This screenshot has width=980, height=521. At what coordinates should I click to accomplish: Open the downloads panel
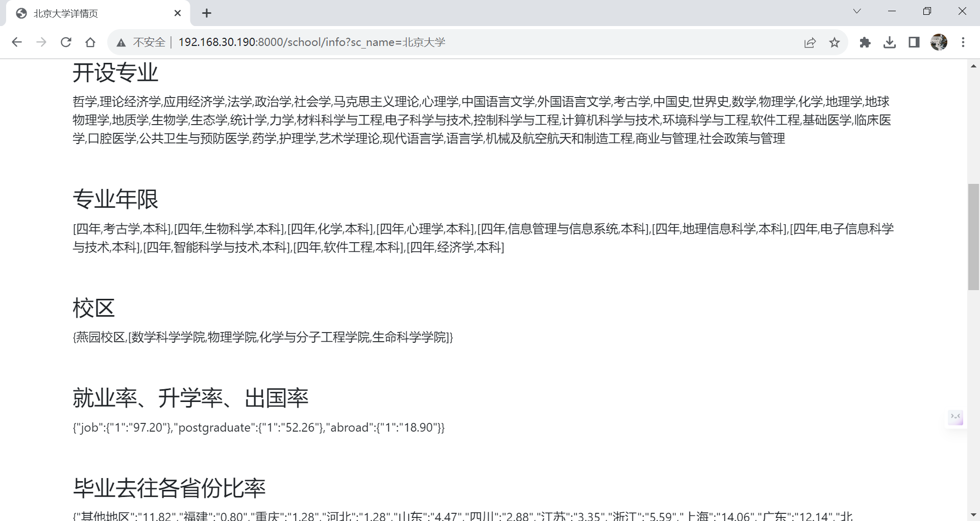point(890,42)
